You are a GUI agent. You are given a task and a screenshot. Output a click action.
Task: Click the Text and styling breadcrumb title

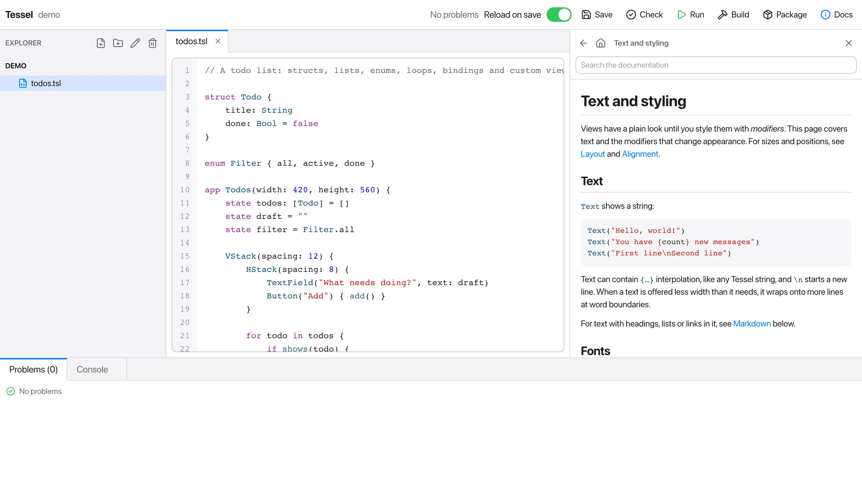pos(642,43)
